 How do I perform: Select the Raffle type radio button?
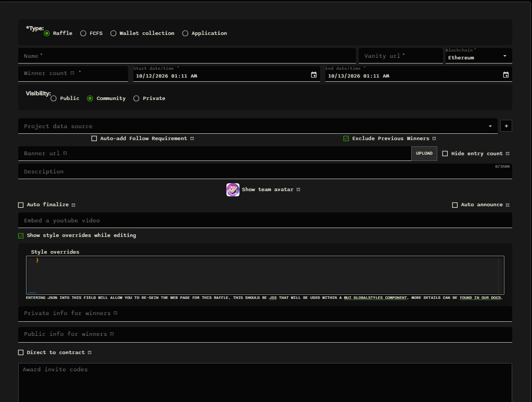[x=47, y=33]
